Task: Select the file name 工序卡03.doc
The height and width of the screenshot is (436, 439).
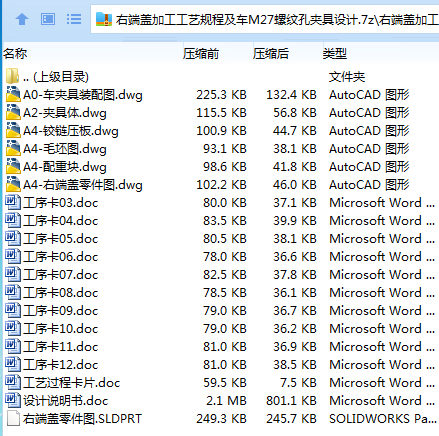Action: 61,203
